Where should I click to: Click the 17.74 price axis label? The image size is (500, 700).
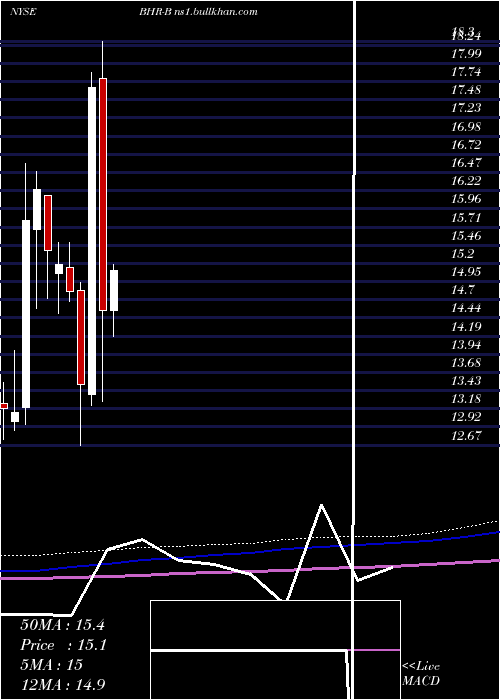click(x=466, y=72)
